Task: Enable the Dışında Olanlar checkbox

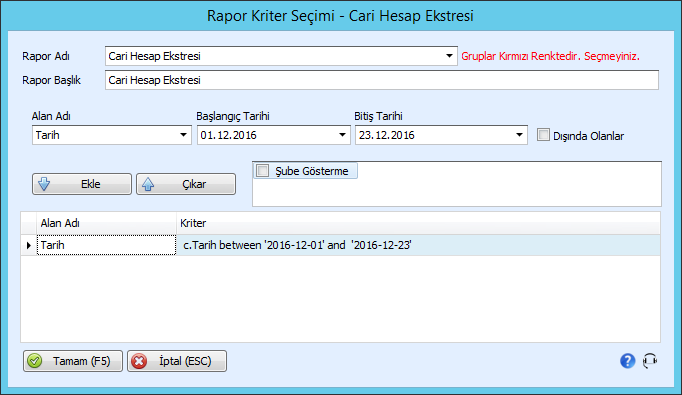Action: (543, 135)
